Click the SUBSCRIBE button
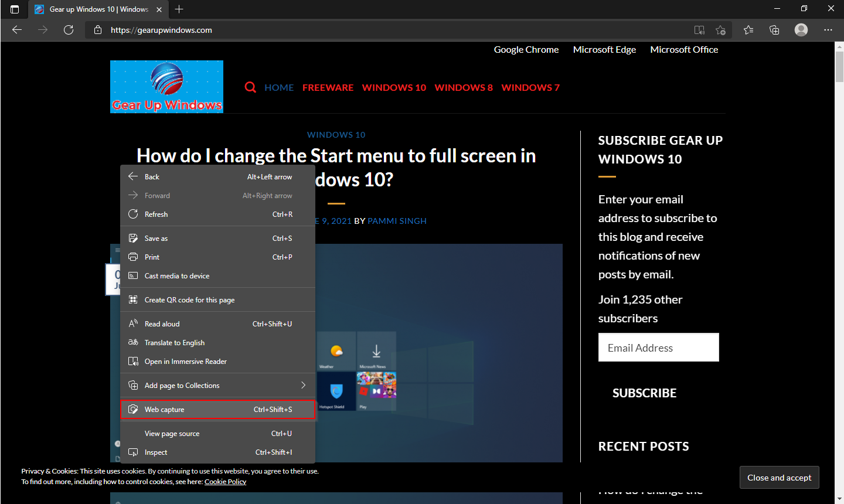The image size is (844, 504). (x=645, y=393)
